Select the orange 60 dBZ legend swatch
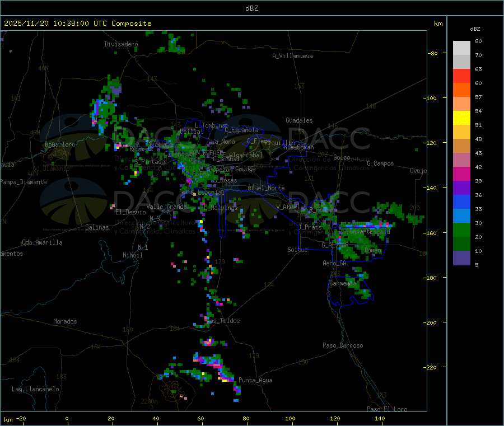 click(461, 90)
